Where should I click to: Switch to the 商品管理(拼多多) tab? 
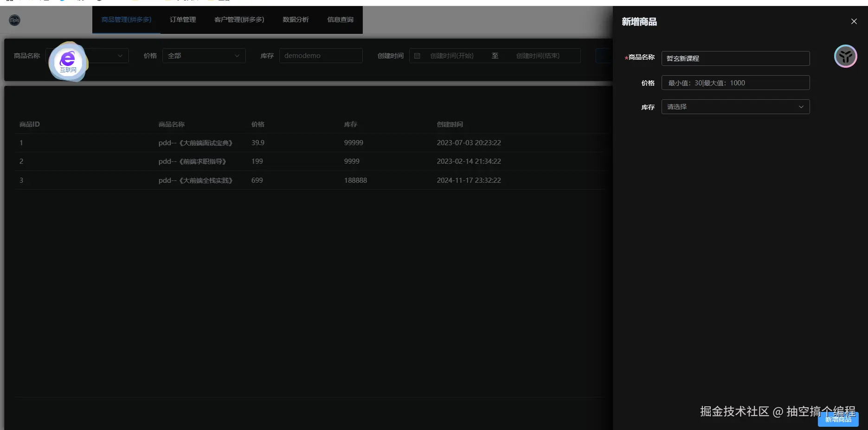[x=126, y=19]
